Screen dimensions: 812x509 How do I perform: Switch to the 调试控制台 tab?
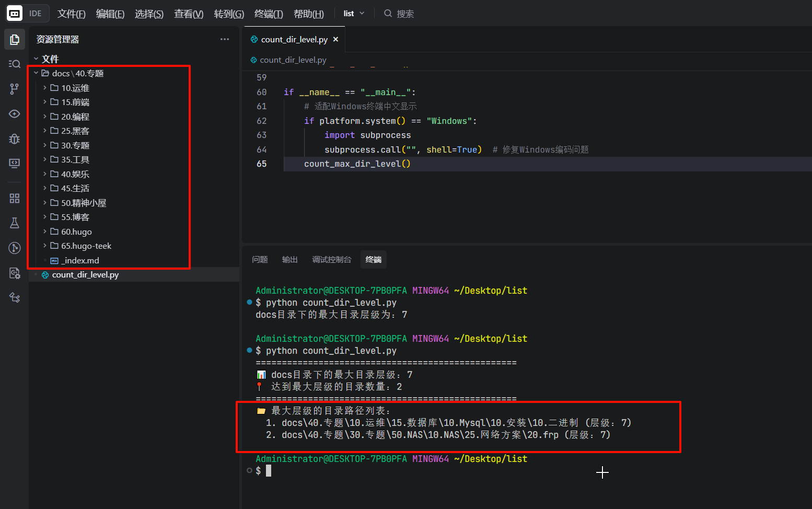[331, 259]
